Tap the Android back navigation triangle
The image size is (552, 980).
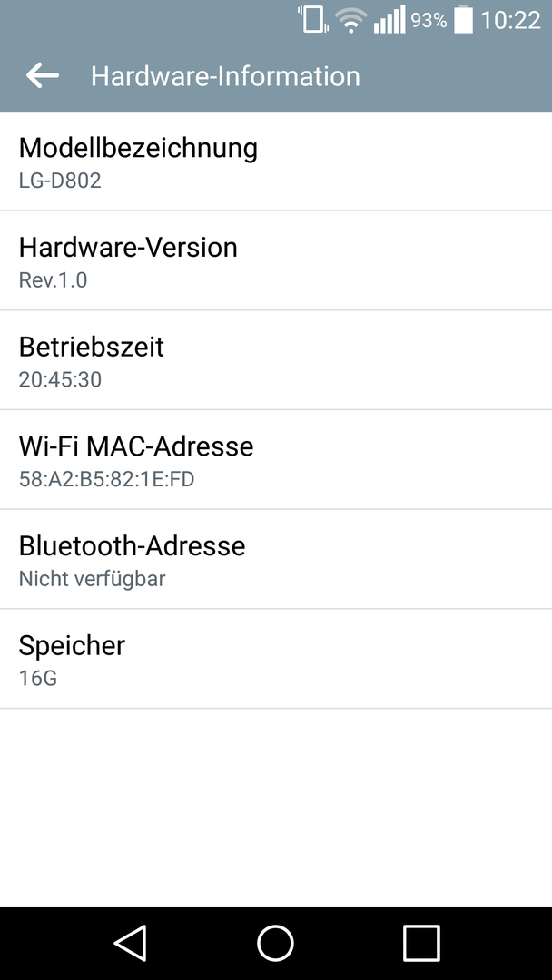point(131,943)
